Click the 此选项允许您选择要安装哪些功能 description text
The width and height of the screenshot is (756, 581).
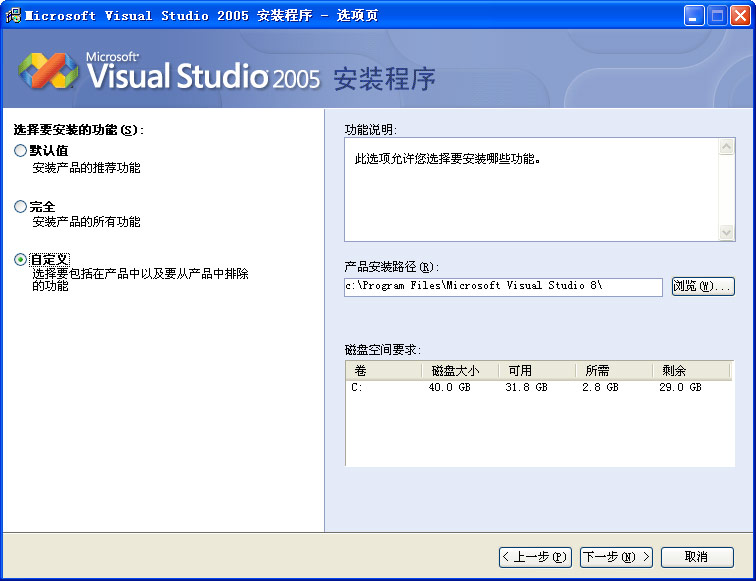click(x=447, y=159)
